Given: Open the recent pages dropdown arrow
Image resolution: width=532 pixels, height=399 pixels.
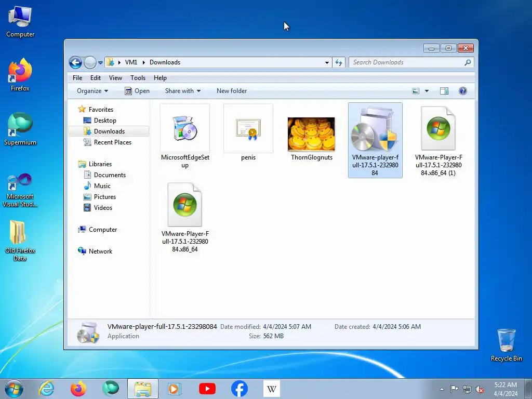Looking at the screenshot, I should coord(100,63).
